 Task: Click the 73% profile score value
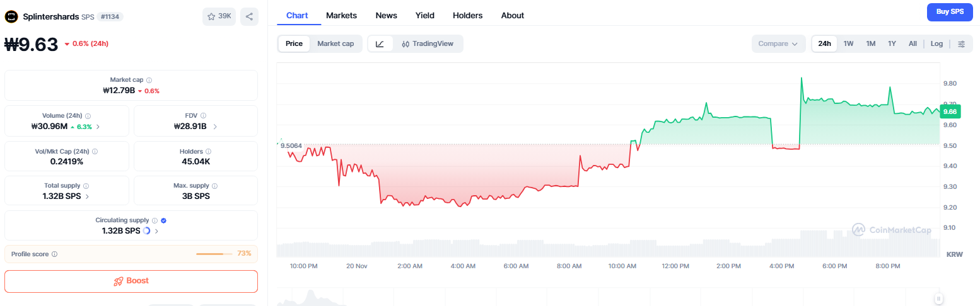[244, 254]
